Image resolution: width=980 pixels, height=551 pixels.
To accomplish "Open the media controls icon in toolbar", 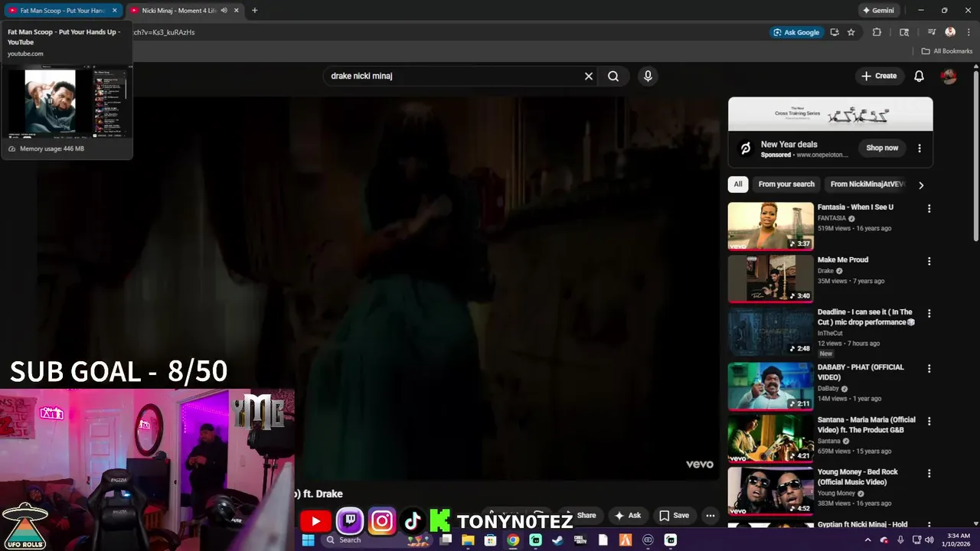I will [x=932, y=32].
